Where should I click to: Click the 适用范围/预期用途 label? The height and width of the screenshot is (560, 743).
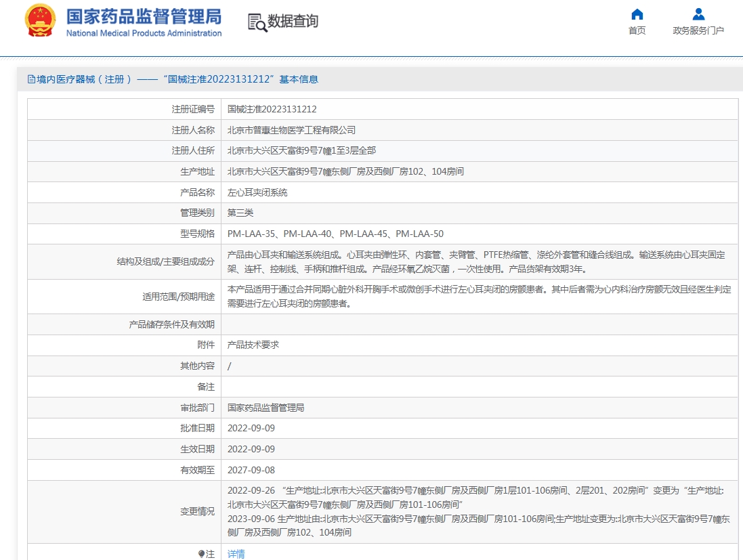click(x=178, y=297)
